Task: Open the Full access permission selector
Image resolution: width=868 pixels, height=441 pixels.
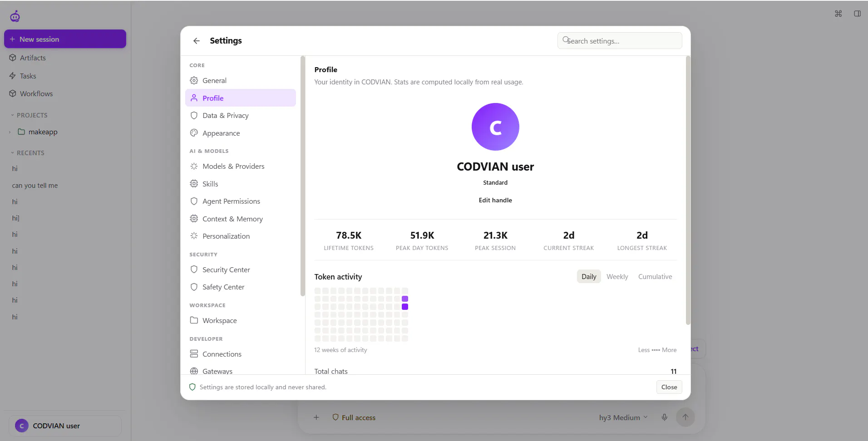Action: (x=354, y=417)
